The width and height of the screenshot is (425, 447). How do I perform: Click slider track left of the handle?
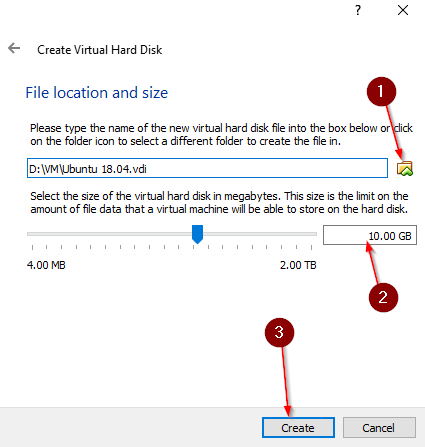click(109, 234)
